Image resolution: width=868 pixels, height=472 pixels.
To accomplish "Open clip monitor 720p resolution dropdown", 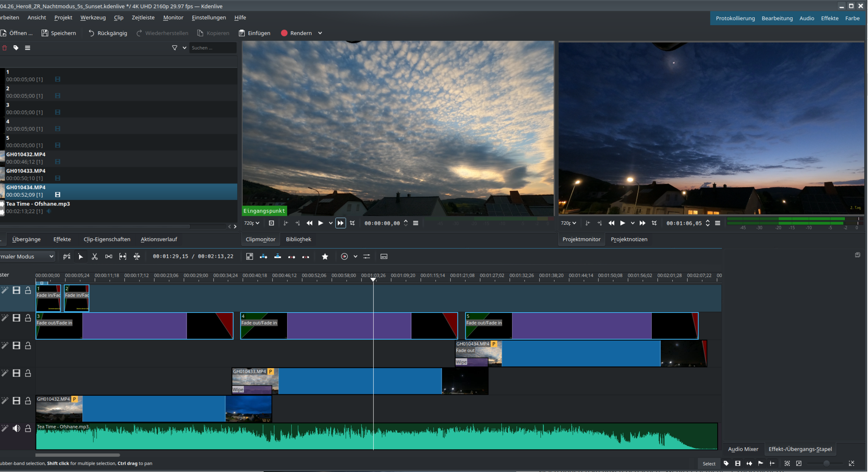I will 252,223.
